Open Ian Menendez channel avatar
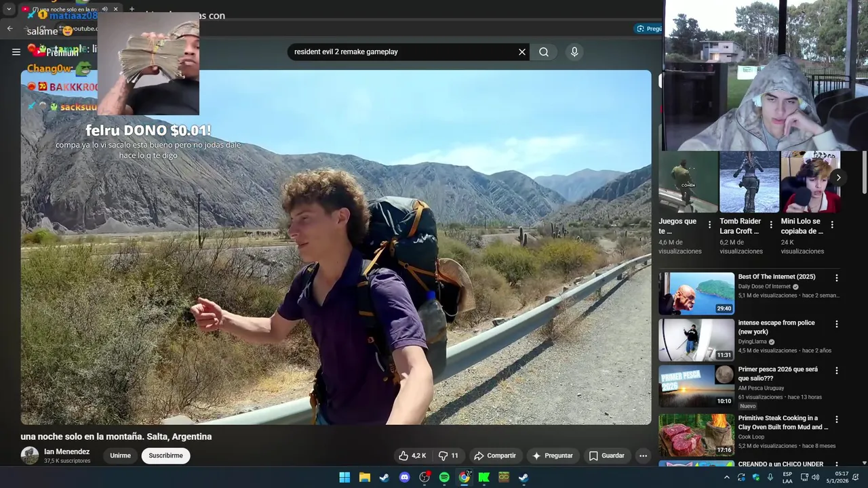The image size is (868, 488). (30, 455)
